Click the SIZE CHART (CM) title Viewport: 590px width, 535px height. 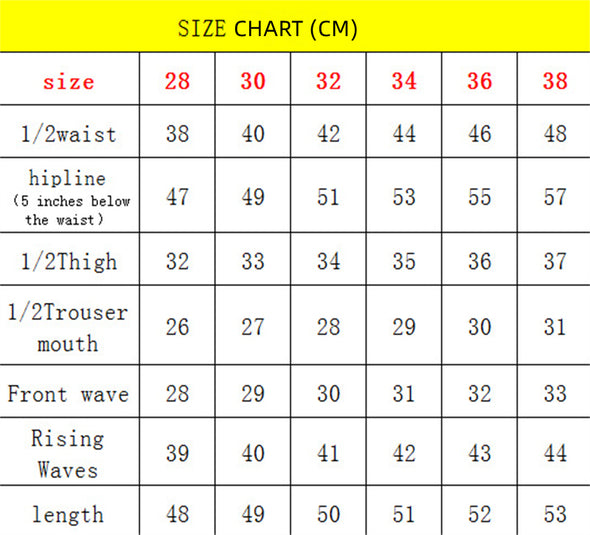pos(267,29)
